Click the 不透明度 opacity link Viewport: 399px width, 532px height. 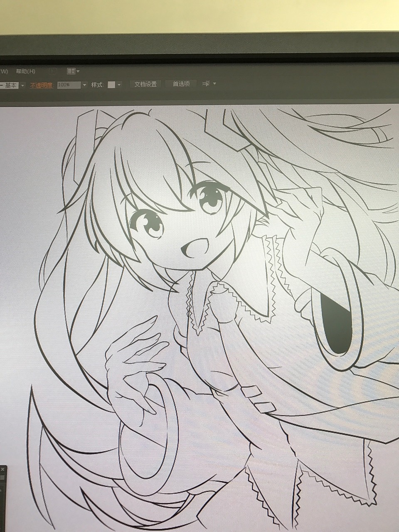point(41,85)
